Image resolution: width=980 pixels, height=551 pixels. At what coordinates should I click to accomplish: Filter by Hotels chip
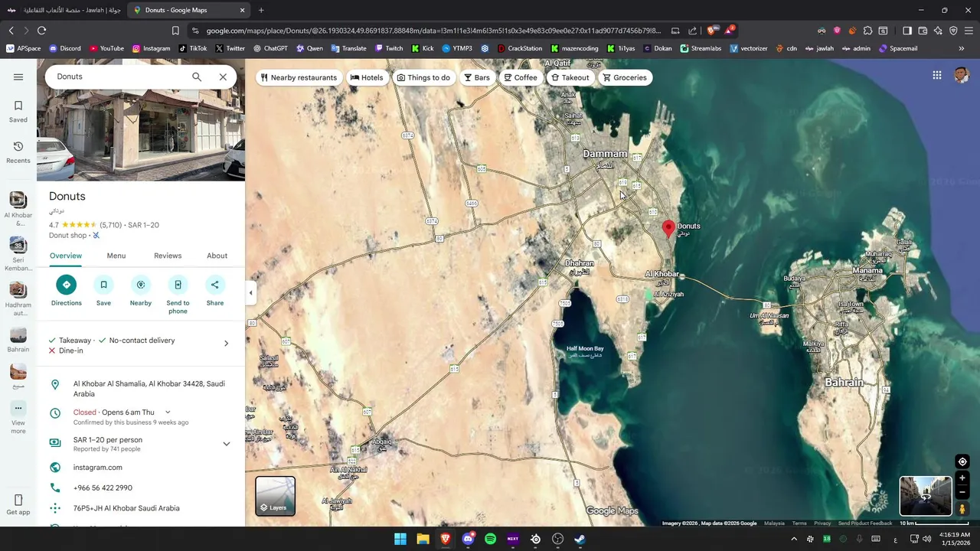coord(367,77)
